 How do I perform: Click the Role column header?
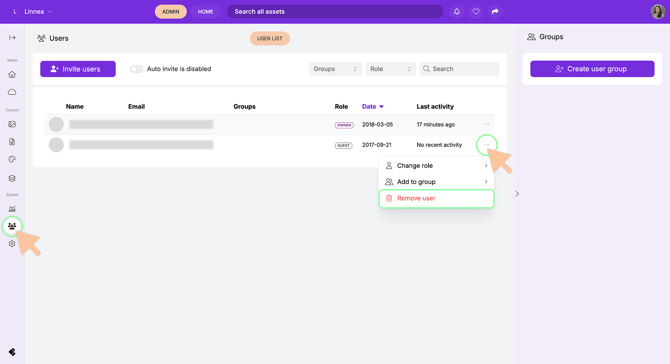[341, 106]
